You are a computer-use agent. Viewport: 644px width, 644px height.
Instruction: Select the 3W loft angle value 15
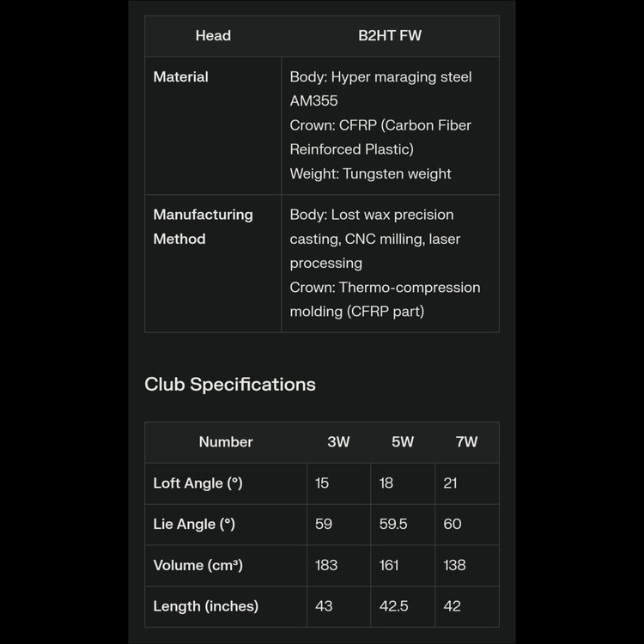point(322,483)
